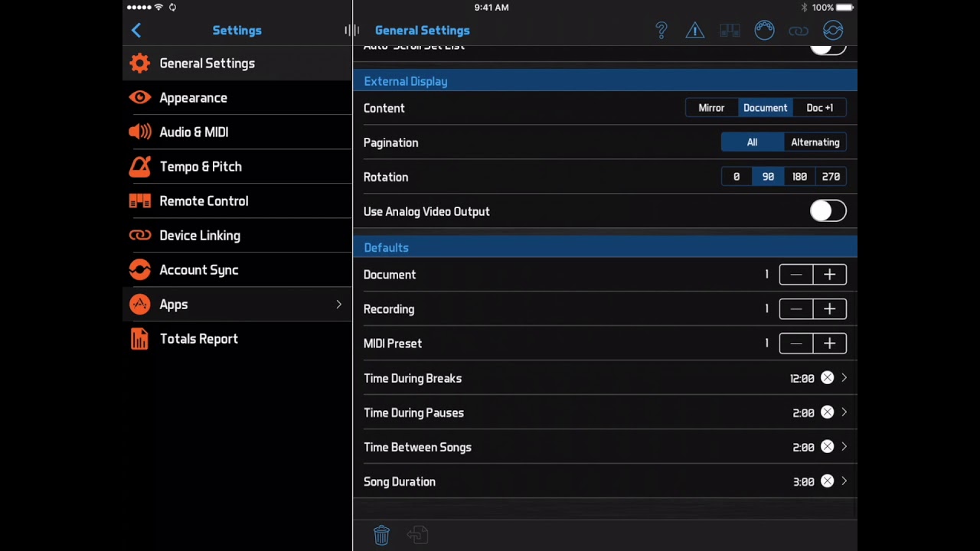Viewport: 980px width, 551px height.
Task: Open Totals Report
Action: 237,339
